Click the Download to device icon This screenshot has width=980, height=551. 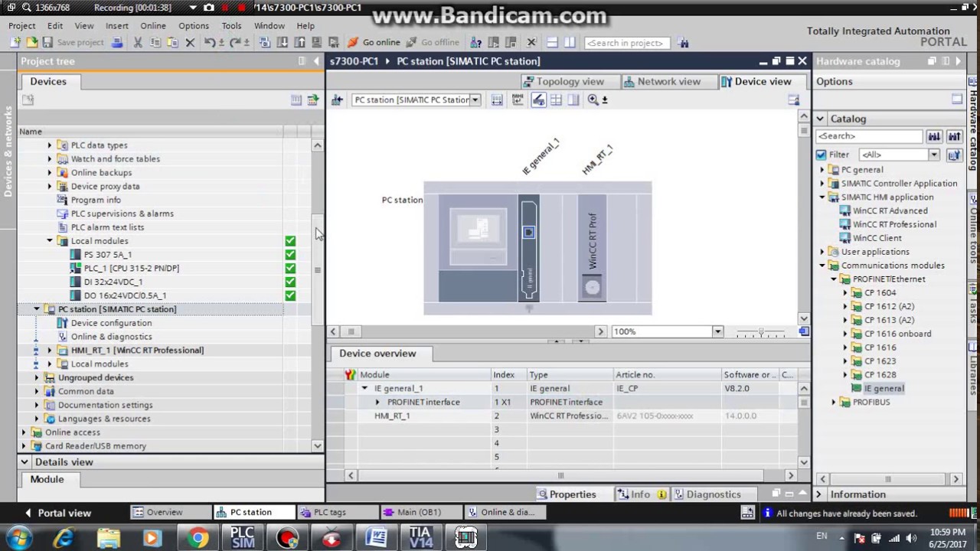tap(282, 43)
